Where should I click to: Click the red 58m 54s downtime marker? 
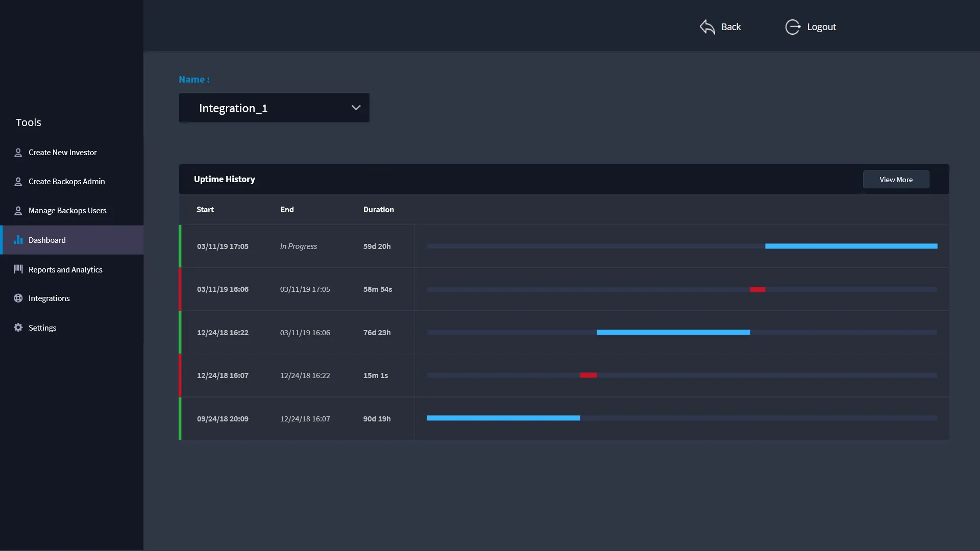point(757,289)
